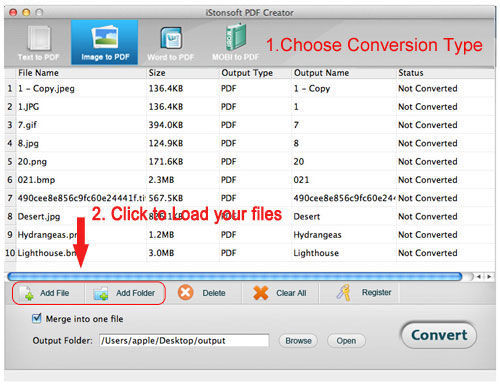The width and height of the screenshot is (500, 386).
Task: Click the Browse button for the output folder
Action: coord(298,341)
